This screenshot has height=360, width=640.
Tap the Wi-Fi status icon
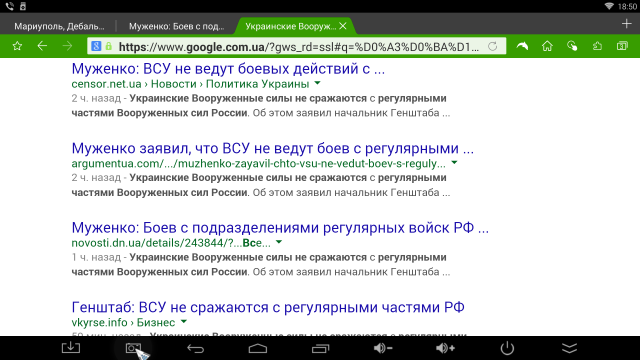point(609,6)
